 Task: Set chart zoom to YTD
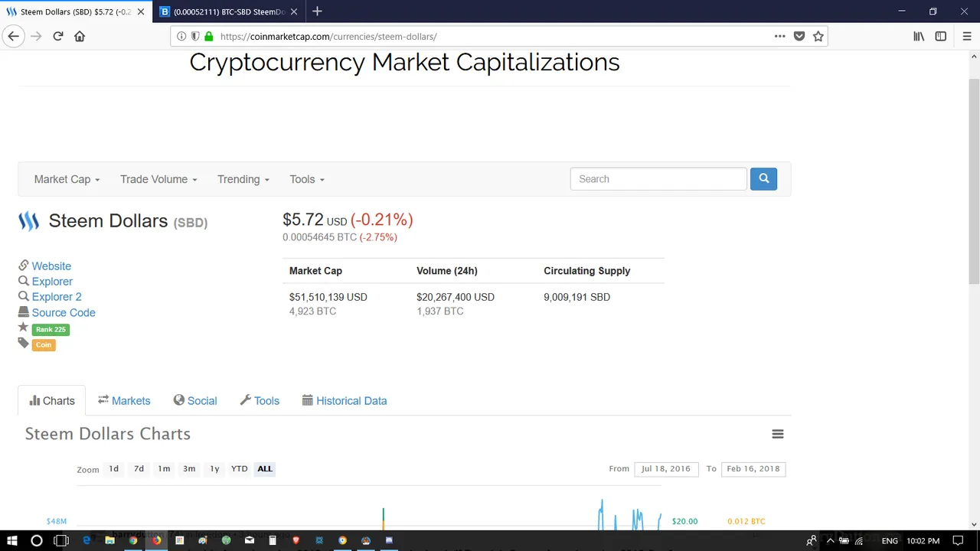(x=240, y=468)
